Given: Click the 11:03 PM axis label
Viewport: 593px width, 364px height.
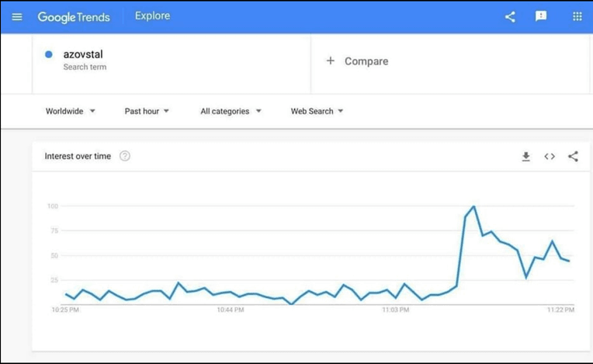Looking at the screenshot, I should 396,310.
